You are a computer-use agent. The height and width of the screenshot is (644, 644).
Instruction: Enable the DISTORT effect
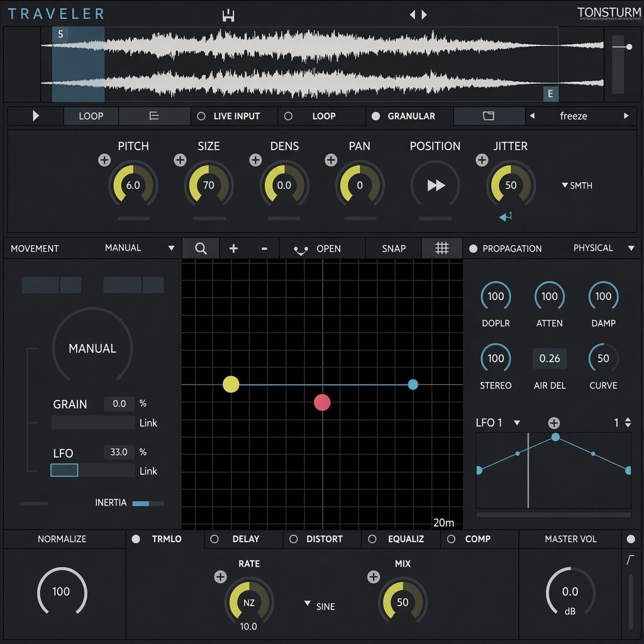coord(293,539)
